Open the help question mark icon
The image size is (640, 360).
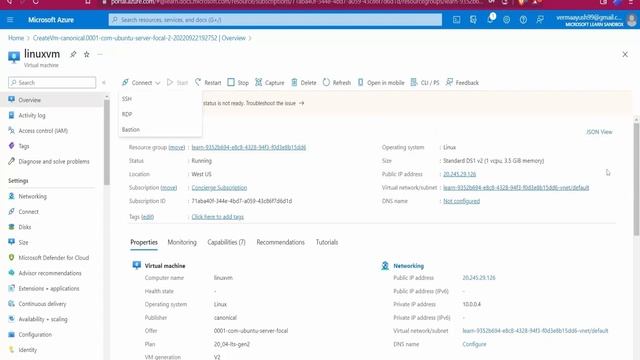pos(523,20)
